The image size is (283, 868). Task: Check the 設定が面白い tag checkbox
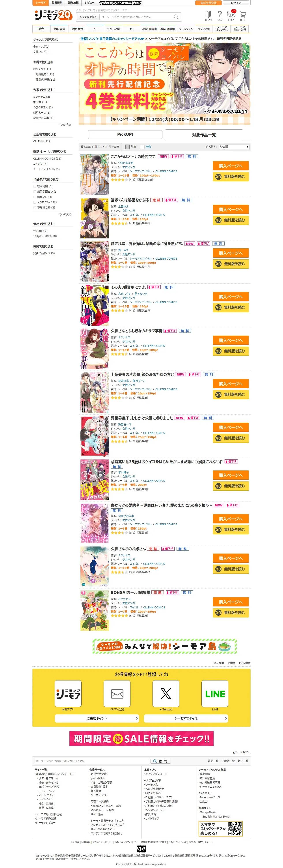(35, 191)
